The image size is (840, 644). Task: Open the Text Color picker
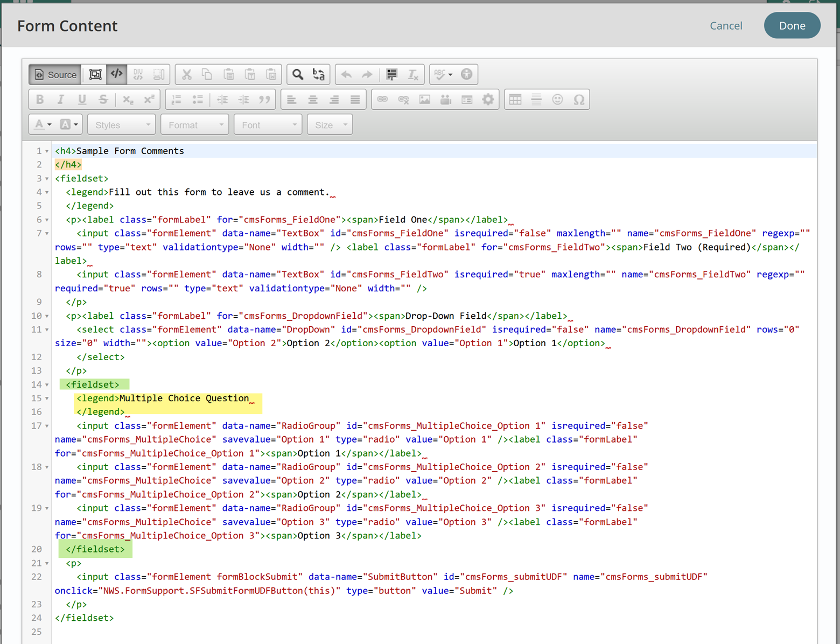coord(43,124)
